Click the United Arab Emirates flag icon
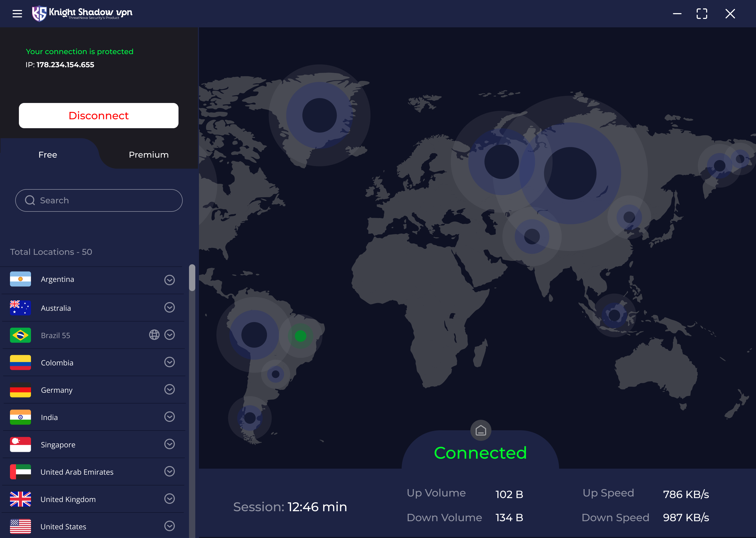756x538 pixels. [x=20, y=472]
